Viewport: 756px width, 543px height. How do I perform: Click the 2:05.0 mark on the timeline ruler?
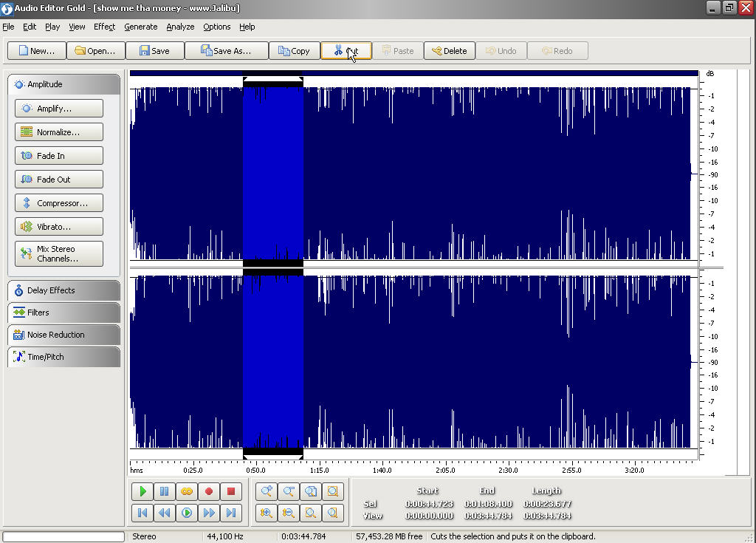tap(445, 468)
